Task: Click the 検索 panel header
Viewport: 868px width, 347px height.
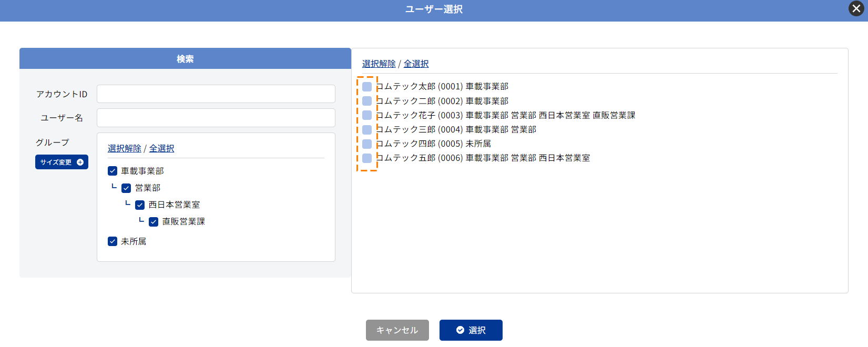Action: pyautogui.click(x=185, y=58)
